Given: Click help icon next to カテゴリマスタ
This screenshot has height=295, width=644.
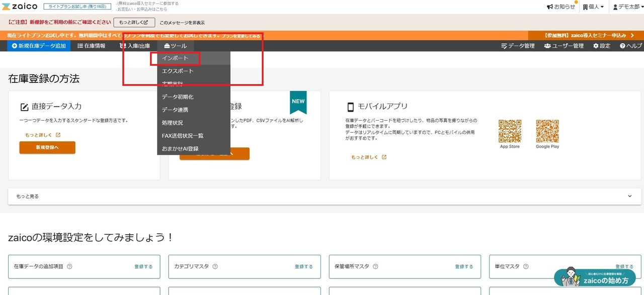Looking at the screenshot, I should coord(215,266).
